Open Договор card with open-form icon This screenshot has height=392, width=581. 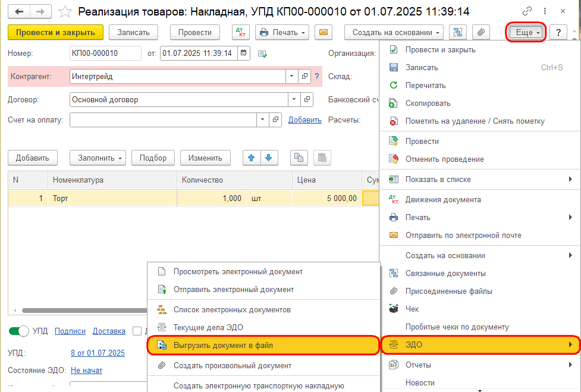point(307,99)
